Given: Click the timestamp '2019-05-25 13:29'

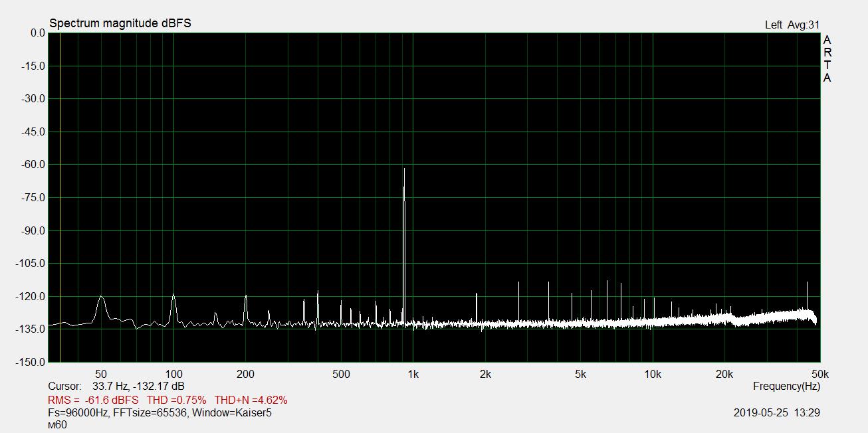Looking at the screenshot, I should point(776,412).
